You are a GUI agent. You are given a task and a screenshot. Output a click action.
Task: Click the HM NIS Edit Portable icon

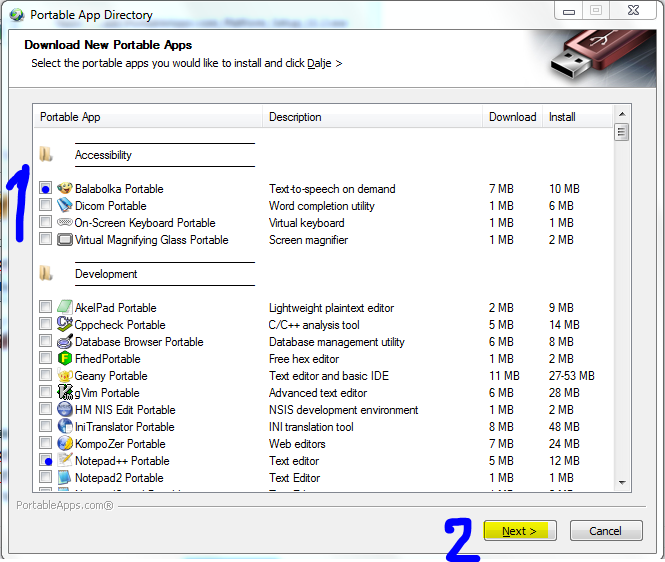click(64, 409)
